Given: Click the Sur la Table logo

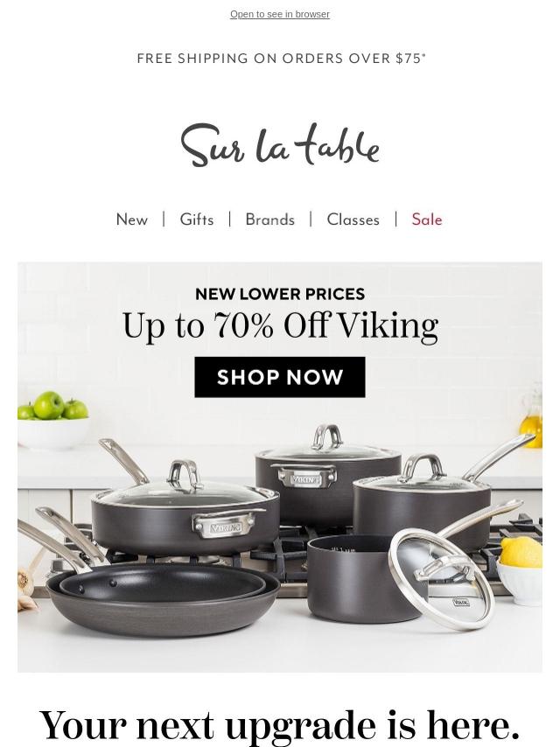Looking at the screenshot, I should [x=280, y=145].
